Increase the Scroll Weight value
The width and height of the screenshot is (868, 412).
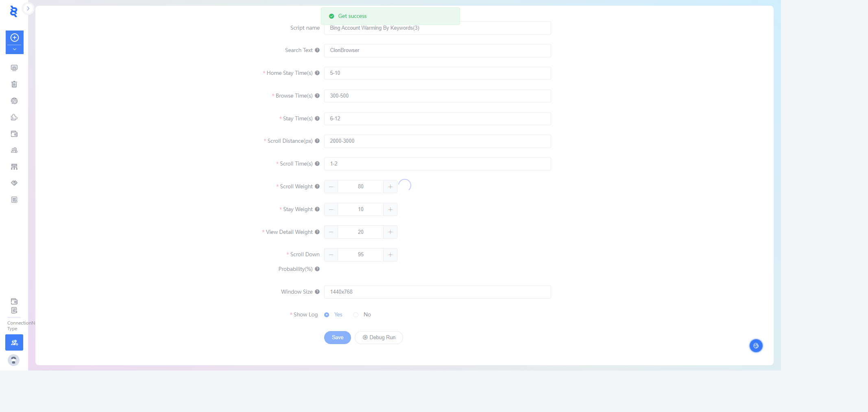(x=390, y=187)
